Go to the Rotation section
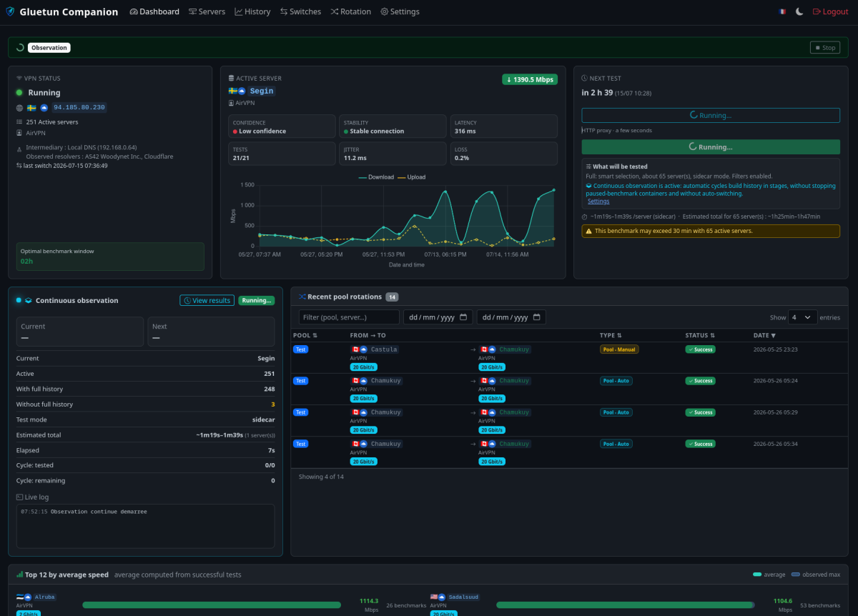Screen dimensions: 858x616 350,11
